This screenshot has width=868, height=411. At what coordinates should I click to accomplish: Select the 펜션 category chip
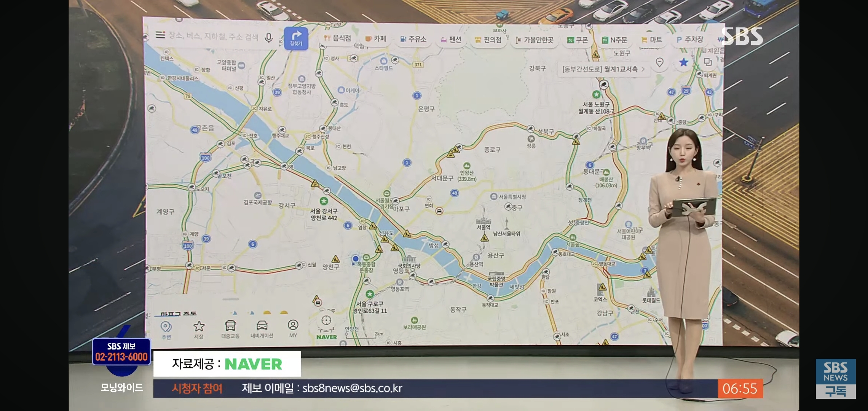(x=451, y=39)
